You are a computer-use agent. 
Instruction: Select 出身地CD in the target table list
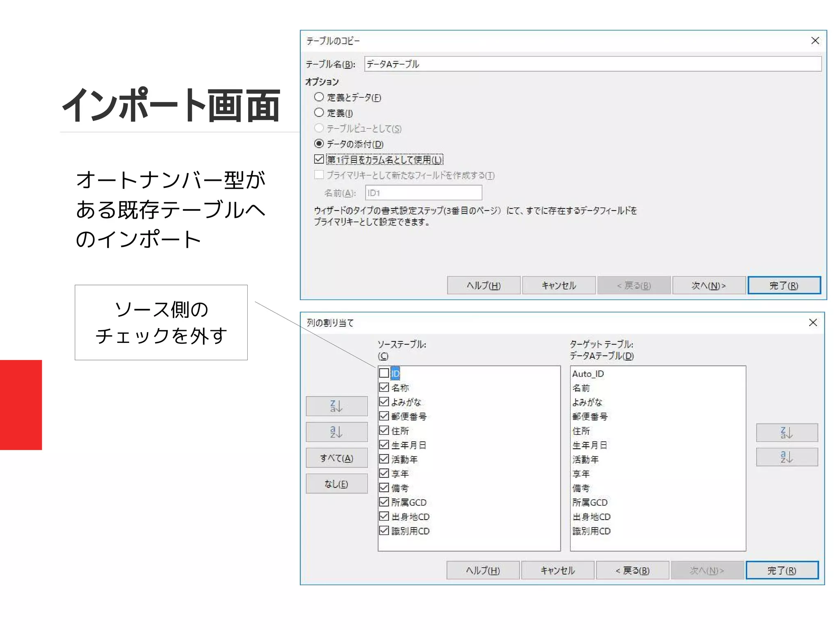(591, 517)
